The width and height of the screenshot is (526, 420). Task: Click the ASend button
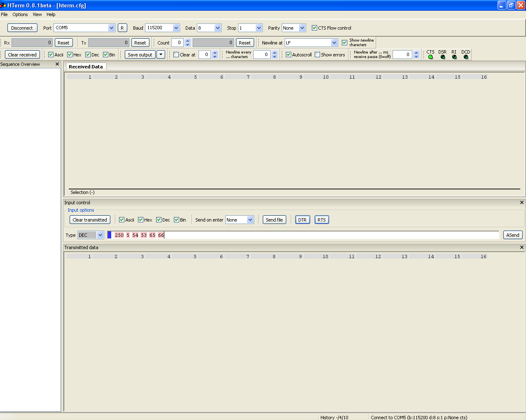tap(513, 235)
